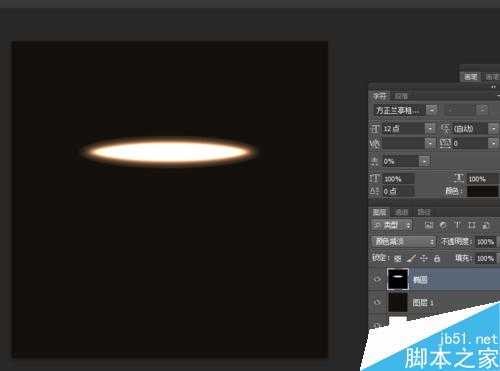Screen dimensions: 500x371
Task: Open the blend mode dropdown 颜色减淡
Action: click(x=404, y=241)
